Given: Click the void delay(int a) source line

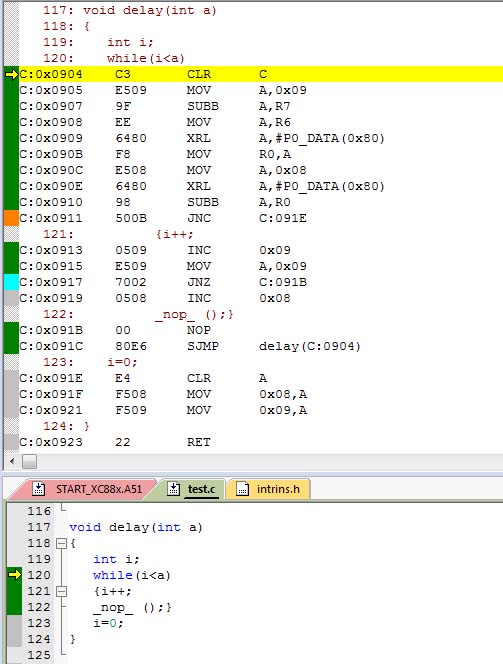Looking at the screenshot, I should pyautogui.click(x=135, y=527).
